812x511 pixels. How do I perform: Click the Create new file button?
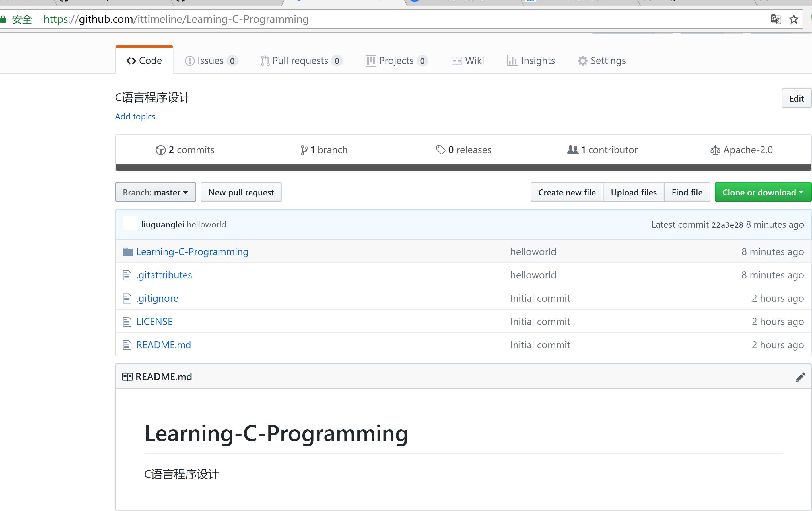pyautogui.click(x=567, y=193)
